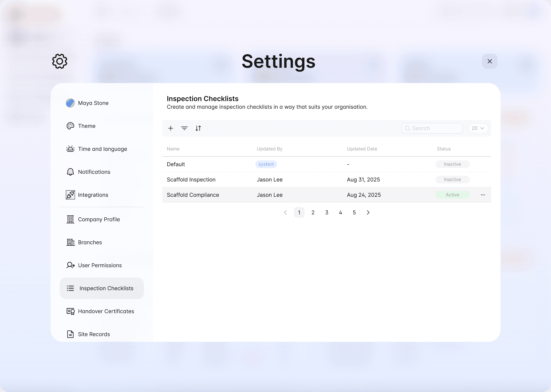Go to next page chevron
Viewport: 551px width, 392px height.
click(x=368, y=212)
